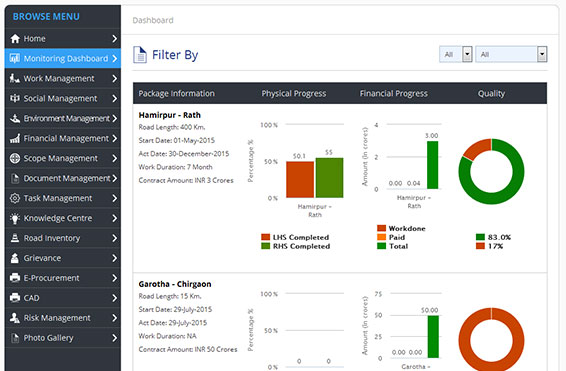Click the green 3.00 Total bar

pyautogui.click(x=432, y=165)
